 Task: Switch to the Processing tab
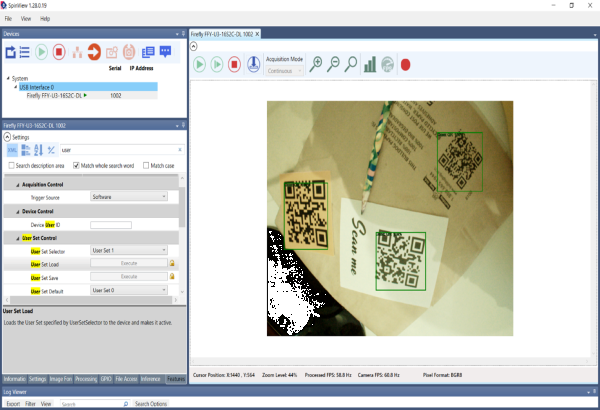coord(86,379)
